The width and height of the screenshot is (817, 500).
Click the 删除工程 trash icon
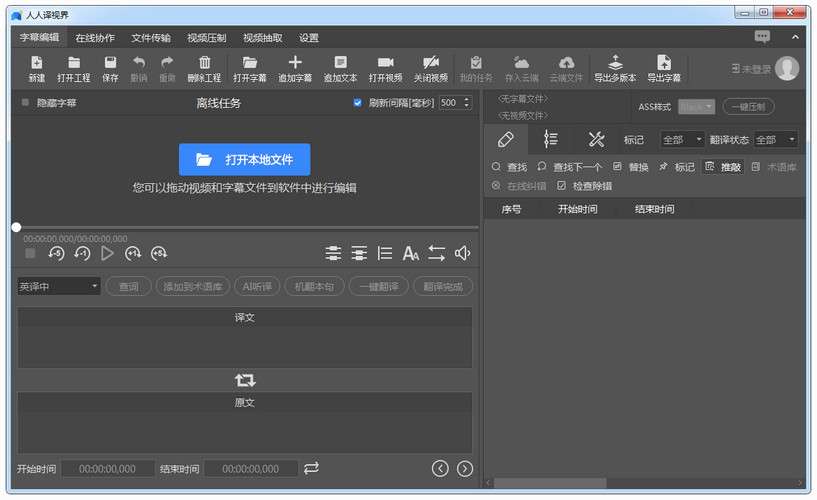[204, 63]
